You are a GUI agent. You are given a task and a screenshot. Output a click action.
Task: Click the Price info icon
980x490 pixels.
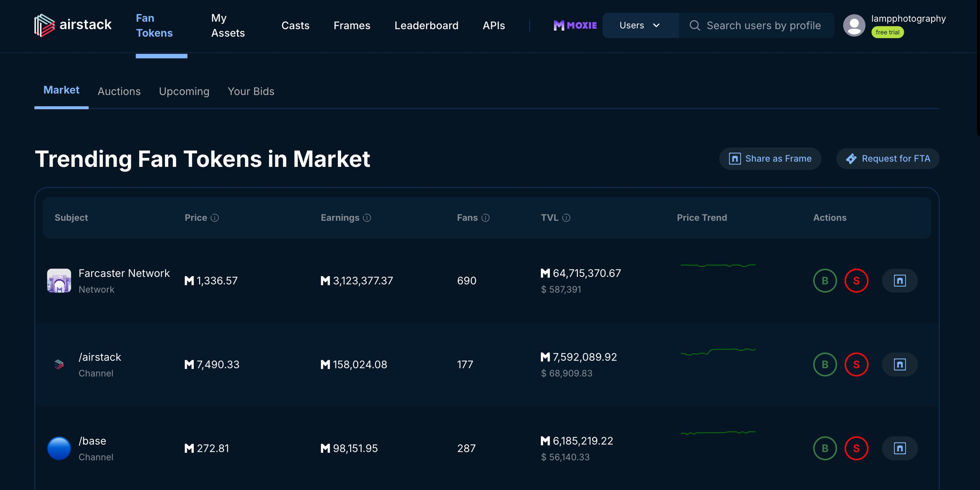pos(215,217)
